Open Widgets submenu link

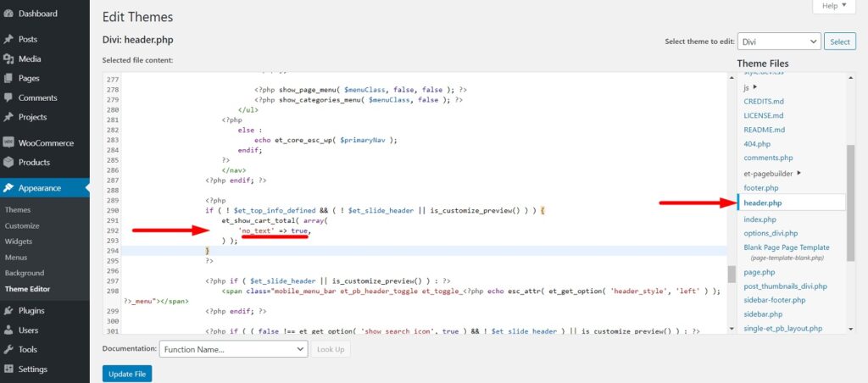click(19, 241)
